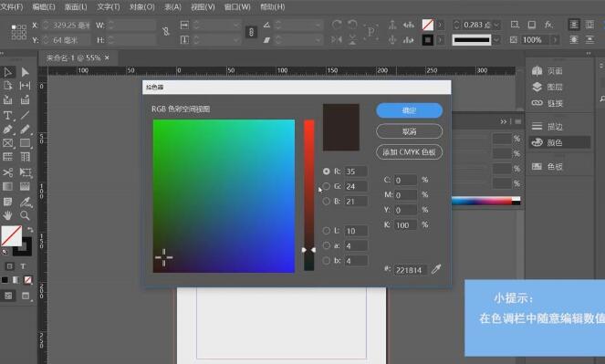Image resolution: width=605 pixels, height=364 pixels.
Task: Click inside the RGB color space field
Action: click(x=224, y=196)
